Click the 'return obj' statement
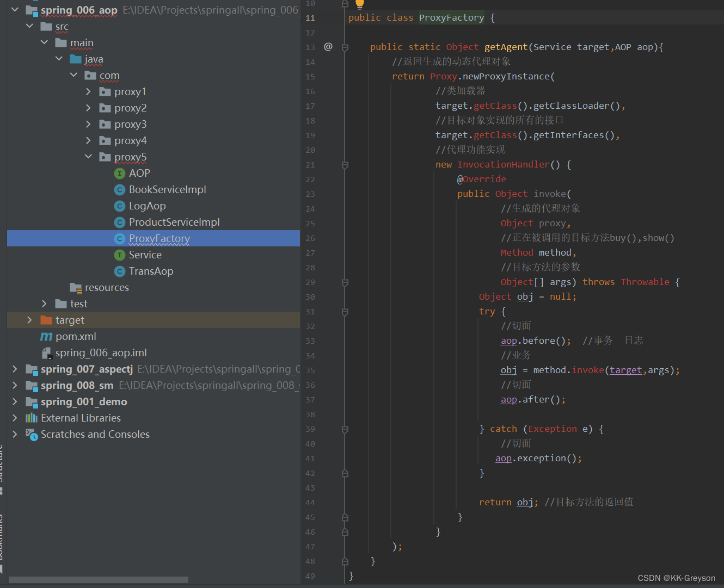 point(508,503)
